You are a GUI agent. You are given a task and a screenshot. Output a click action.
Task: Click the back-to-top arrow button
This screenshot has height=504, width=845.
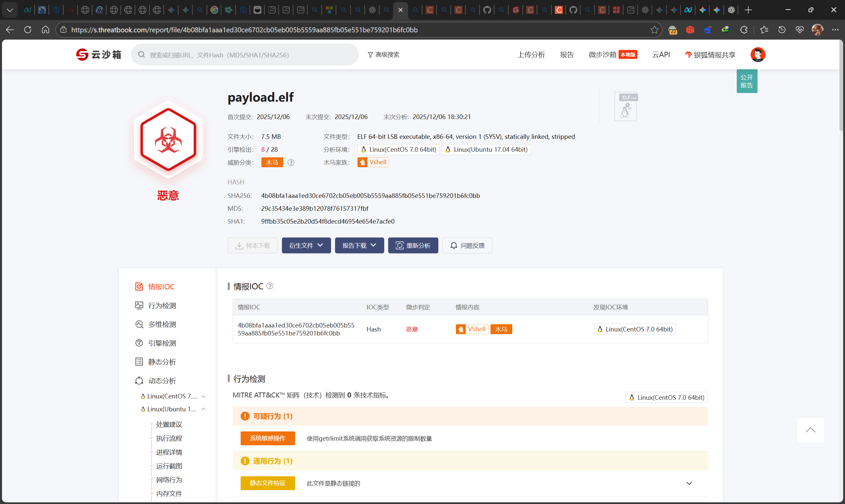(810, 430)
